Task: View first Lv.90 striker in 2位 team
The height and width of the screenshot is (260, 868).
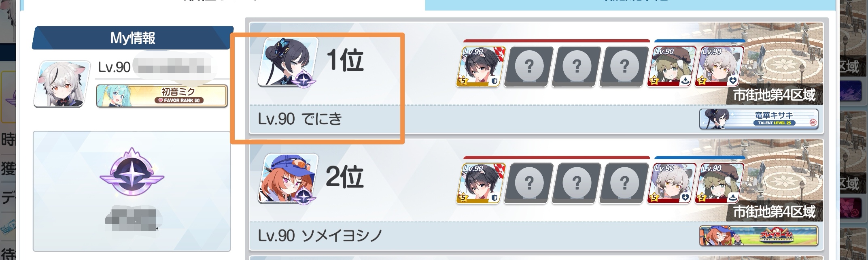Action: [481, 183]
